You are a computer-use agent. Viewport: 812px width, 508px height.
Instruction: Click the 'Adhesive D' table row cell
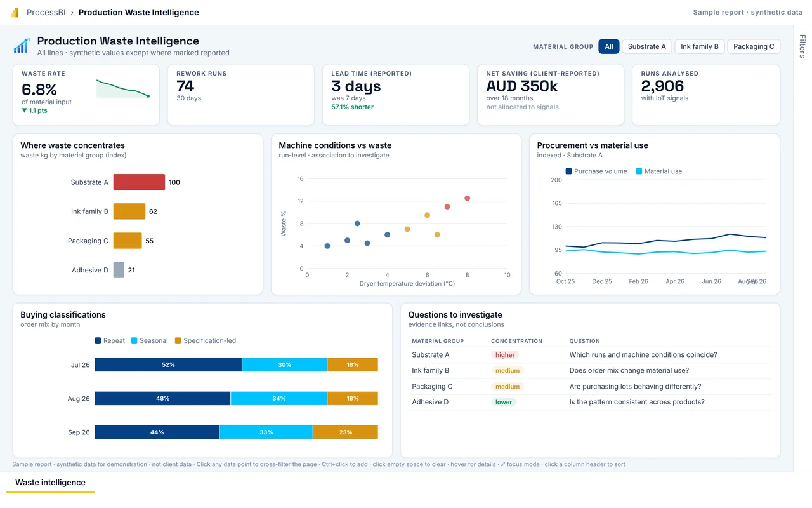[x=430, y=402]
